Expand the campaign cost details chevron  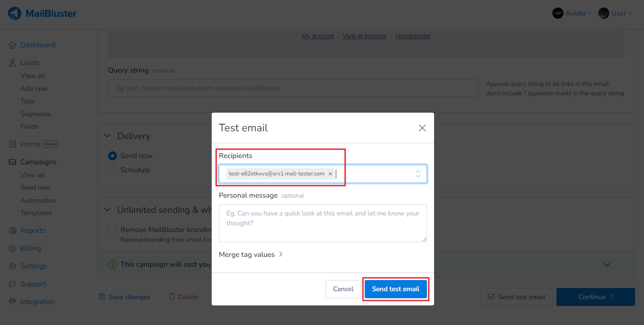click(x=606, y=264)
